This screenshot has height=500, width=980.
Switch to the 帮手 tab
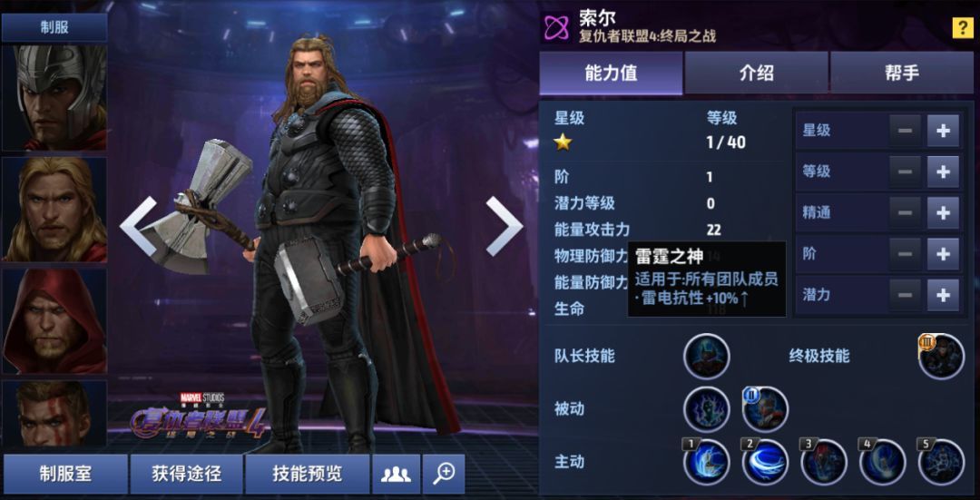click(x=902, y=74)
